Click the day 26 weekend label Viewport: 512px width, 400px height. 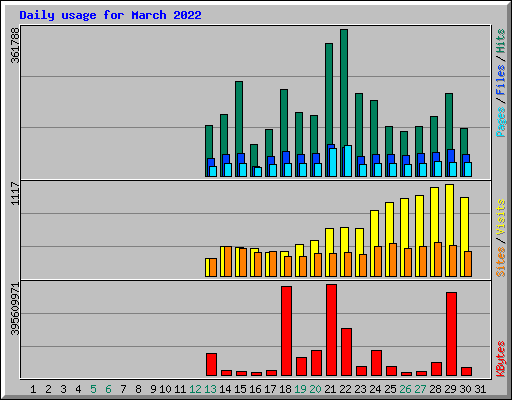405,389
